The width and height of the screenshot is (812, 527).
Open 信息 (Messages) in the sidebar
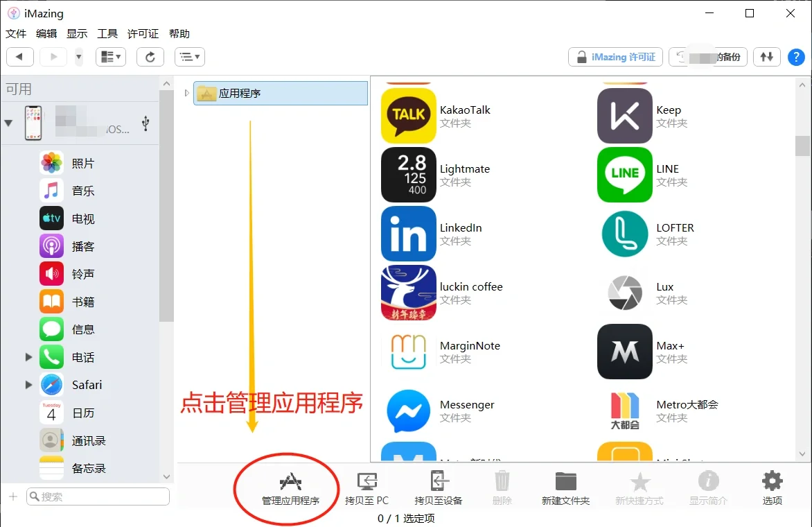[83, 329]
